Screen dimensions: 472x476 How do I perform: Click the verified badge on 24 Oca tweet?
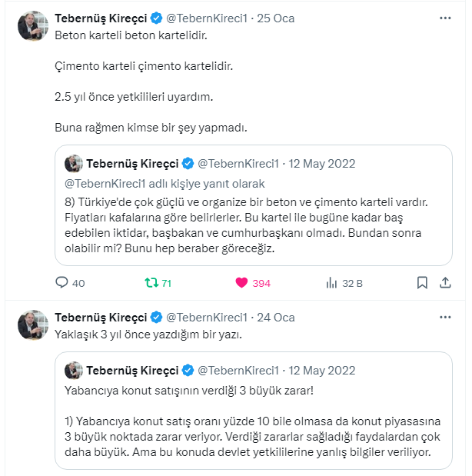coord(155,318)
